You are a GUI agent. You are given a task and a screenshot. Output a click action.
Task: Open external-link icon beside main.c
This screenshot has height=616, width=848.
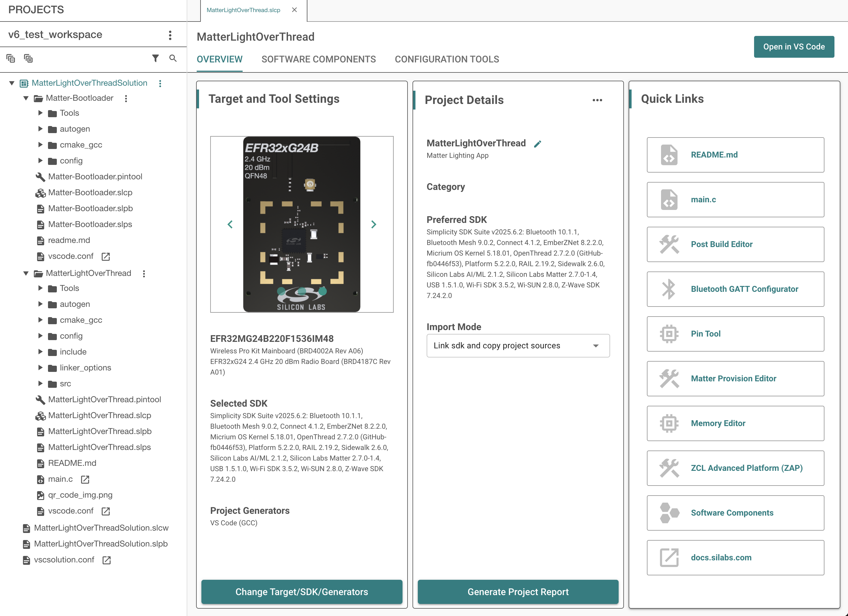(85, 479)
